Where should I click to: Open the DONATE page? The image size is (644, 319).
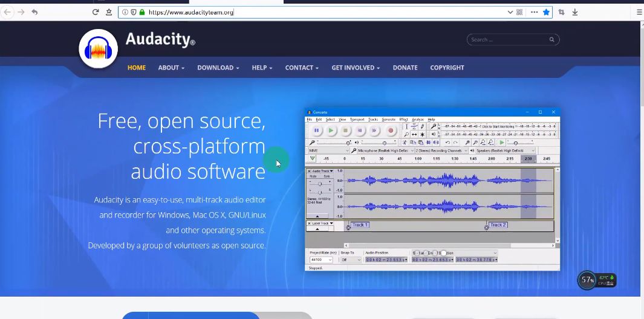pyautogui.click(x=405, y=68)
